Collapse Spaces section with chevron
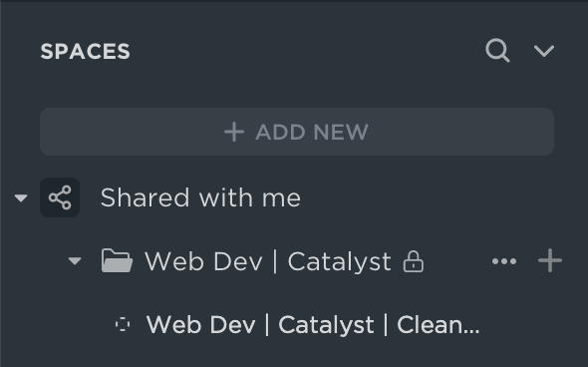Image resolution: width=588 pixels, height=367 pixels. pyautogui.click(x=544, y=51)
